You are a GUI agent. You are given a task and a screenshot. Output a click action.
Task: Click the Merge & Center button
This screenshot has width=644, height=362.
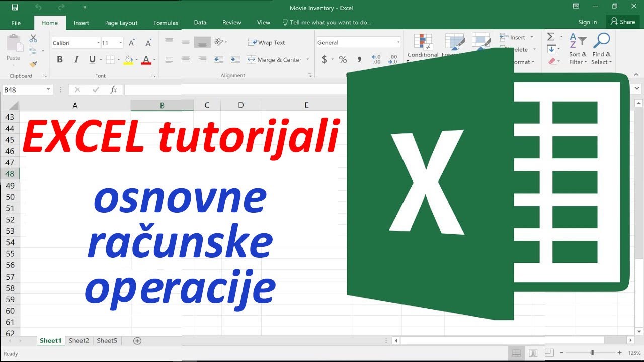click(275, 59)
